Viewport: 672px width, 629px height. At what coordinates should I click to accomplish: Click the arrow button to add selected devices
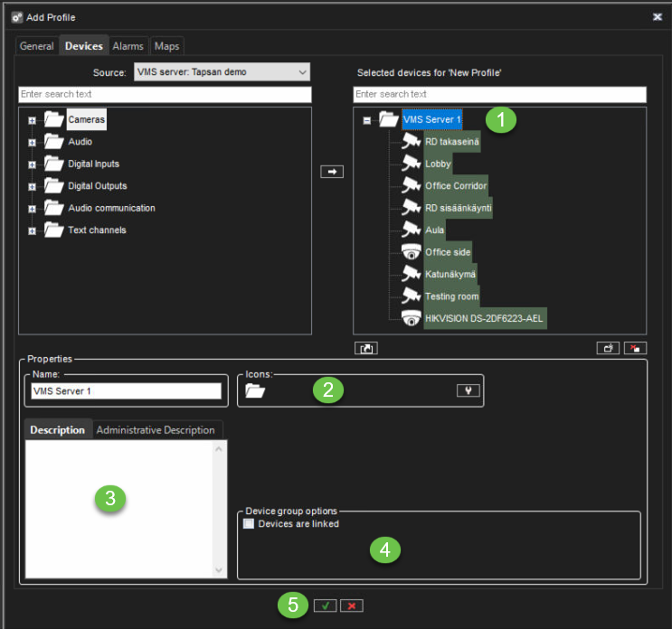click(x=332, y=172)
